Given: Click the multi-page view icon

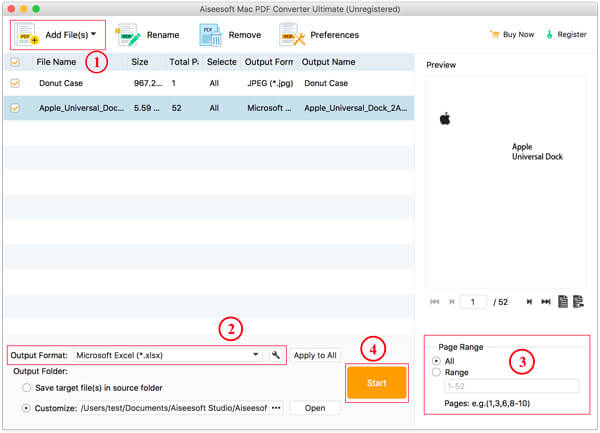Looking at the screenshot, I should coord(578,301).
